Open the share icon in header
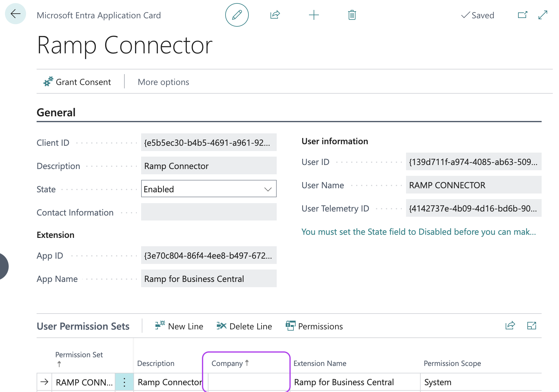This screenshot has width=559, height=392. 275,15
